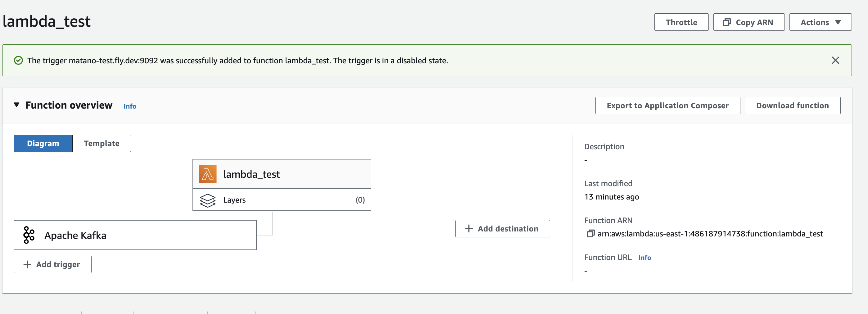Open Info link next to Function URL
This screenshot has width=868, height=314.
pos(644,258)
